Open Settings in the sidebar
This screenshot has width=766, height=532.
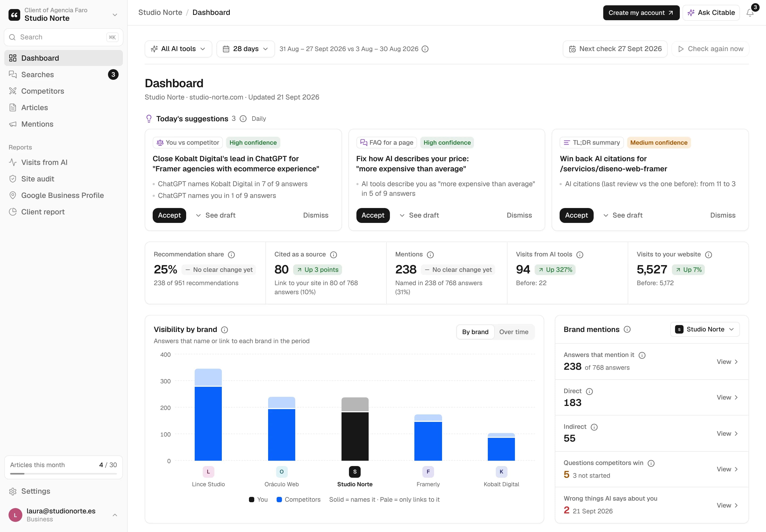click(63, 491)
